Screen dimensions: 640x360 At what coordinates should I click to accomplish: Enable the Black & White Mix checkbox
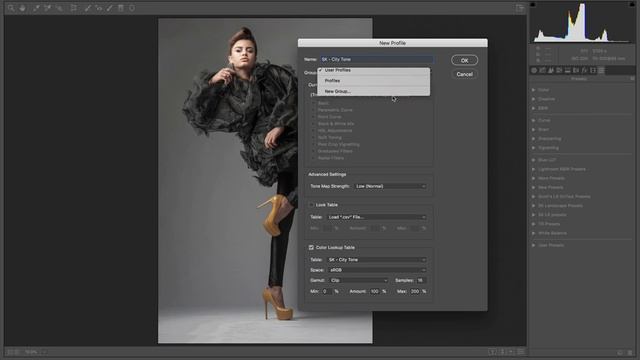pos(313,124)
